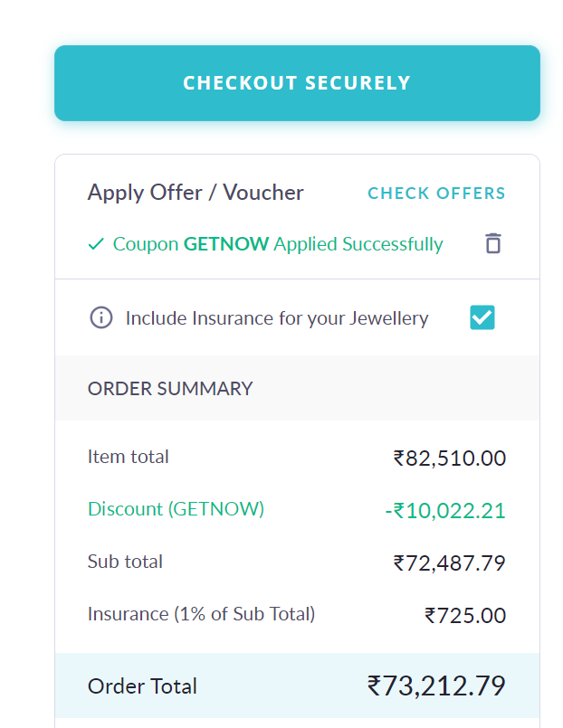Image resolution: width=563 pixels, height=728 pixels.
Task: Click the insurance info icon
Action: pos(101,318)
